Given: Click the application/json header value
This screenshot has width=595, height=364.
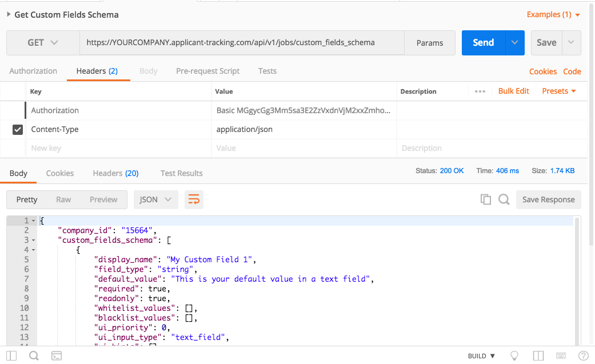Looking at the screenshot, I should click(304, 130).
